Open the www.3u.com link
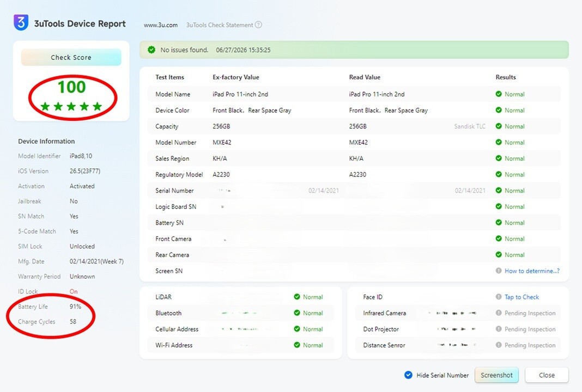582x392 pixels. (x=161, y=25)
